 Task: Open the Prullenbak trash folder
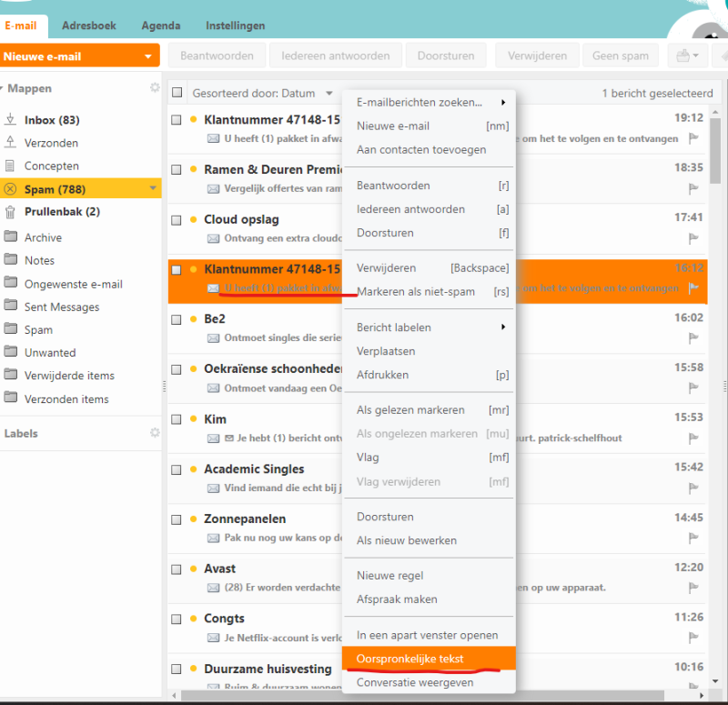coord(62,212)
